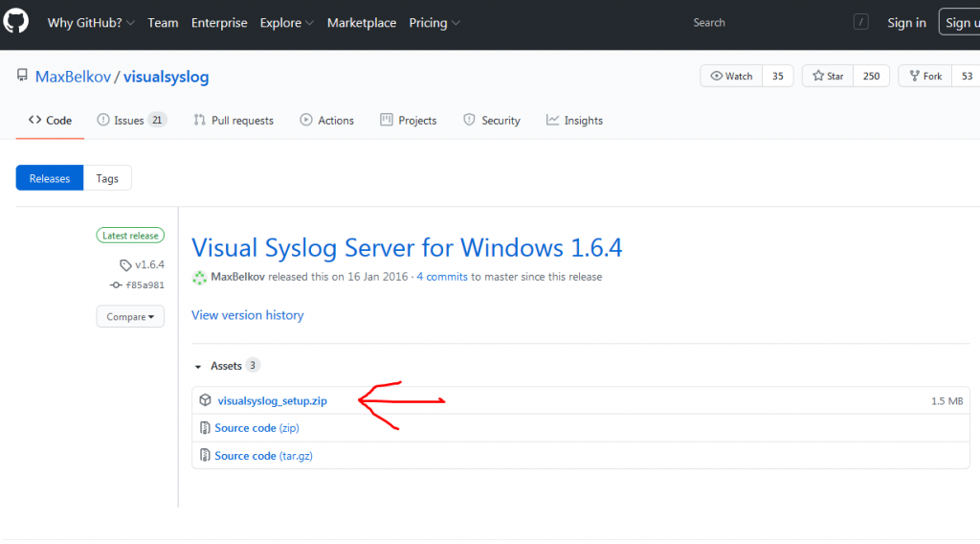This screenshot has width=980, height=544.
Task: Switch to the Tags view
Action: point(107,178)
